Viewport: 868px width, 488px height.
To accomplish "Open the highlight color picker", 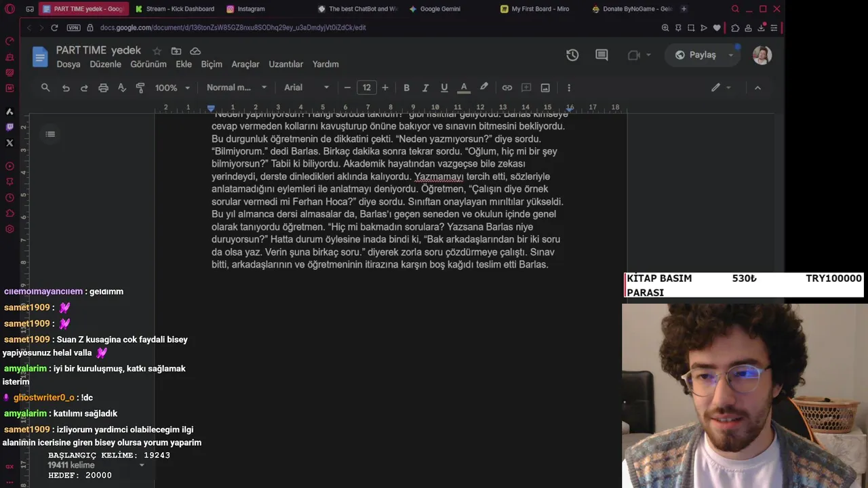I will [x=484, y=87].
